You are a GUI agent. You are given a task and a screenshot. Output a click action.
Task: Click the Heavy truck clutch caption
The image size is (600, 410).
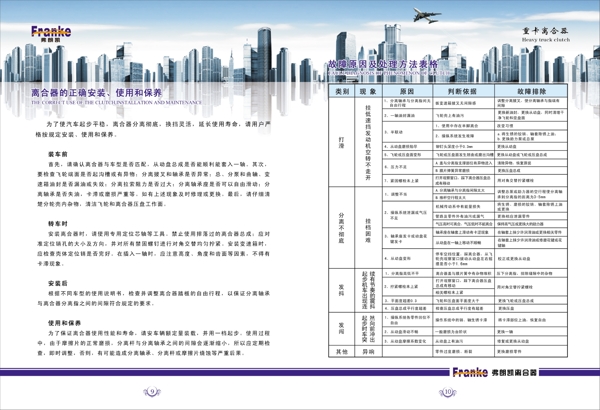coord(546,40)
